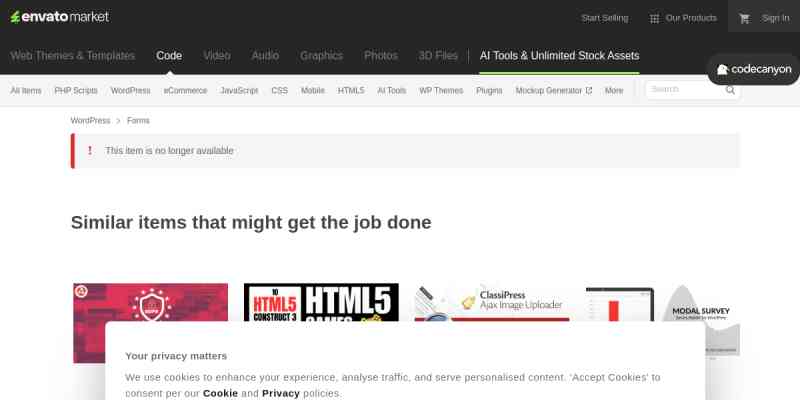The image size is (800, 400).
Task: Click the Our Products grid icon
Action: click(654, 18)
